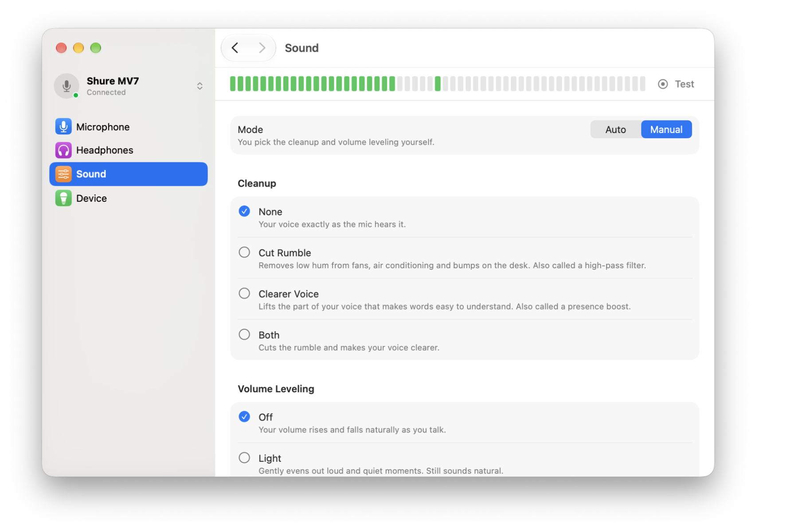Viewport: 798px width, 532px height.
Task: Click the Volume Leveling section heading
Action: coord(276,389)
